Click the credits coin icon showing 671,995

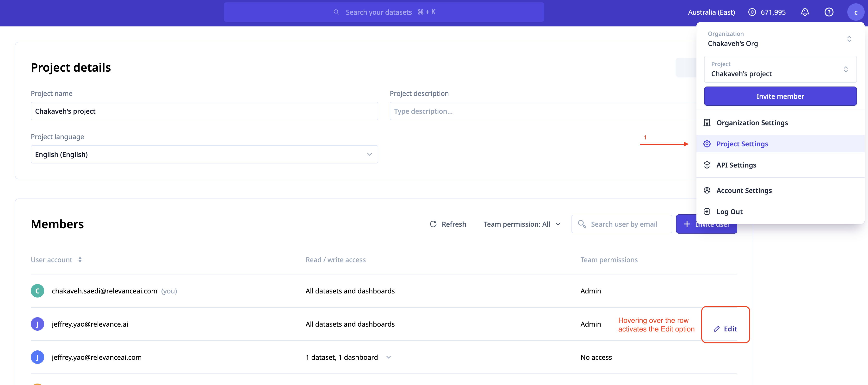coord(752,12)
